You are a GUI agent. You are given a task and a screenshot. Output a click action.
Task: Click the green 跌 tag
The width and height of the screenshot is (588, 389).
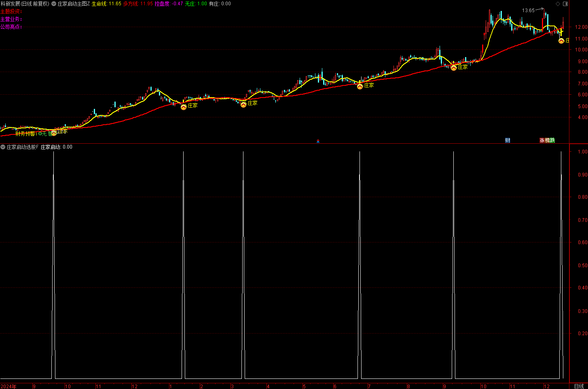coord(552,140)
